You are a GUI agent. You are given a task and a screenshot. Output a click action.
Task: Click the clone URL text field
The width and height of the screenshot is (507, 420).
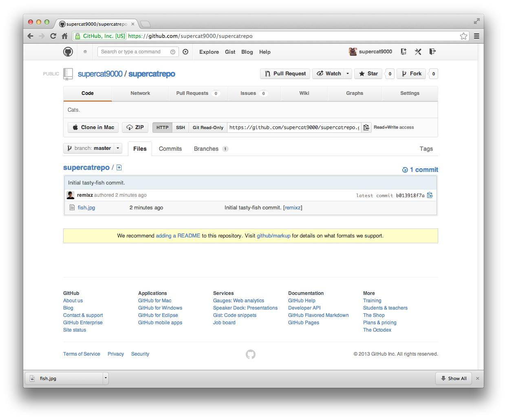point(294,128)
